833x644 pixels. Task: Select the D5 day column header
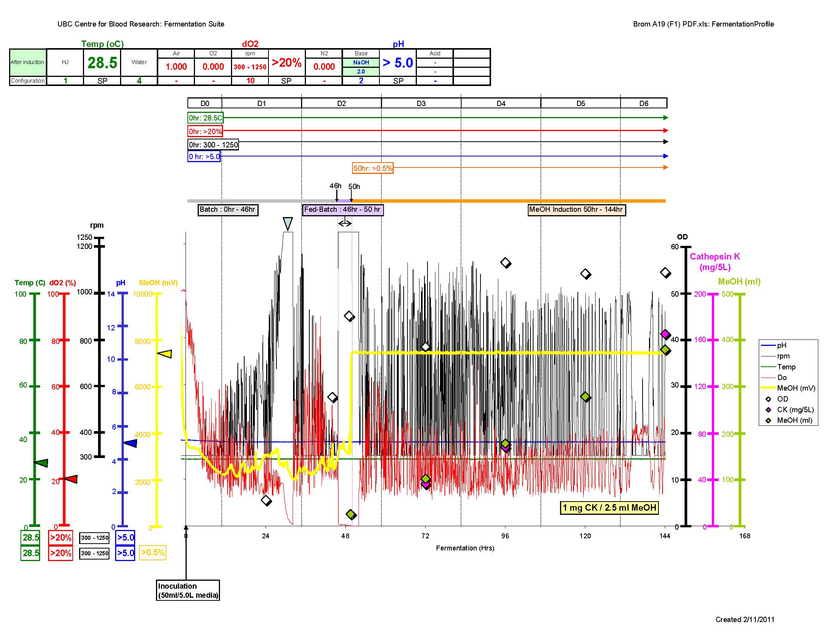click(580, 103)
